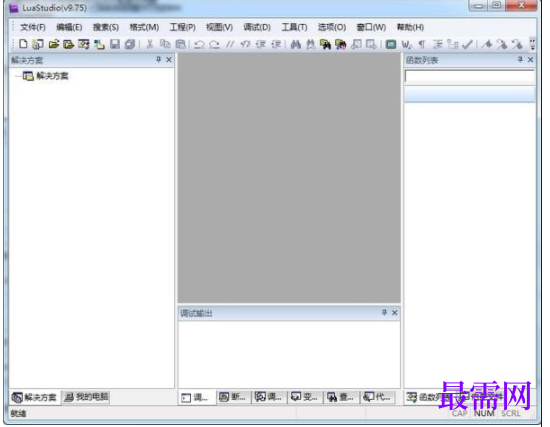Click the Save All stacked disks icon

point(130,44)
